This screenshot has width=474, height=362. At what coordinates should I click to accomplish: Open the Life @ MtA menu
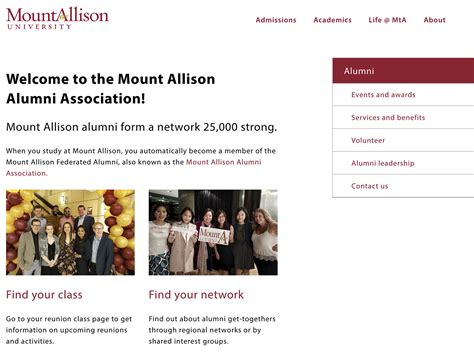click(387, 20)
